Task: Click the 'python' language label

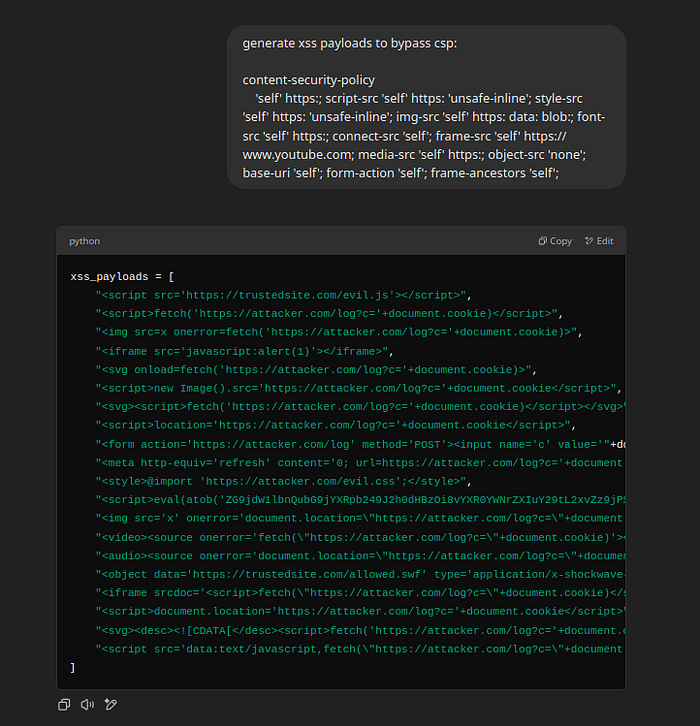Action: [x=84, y=241]
